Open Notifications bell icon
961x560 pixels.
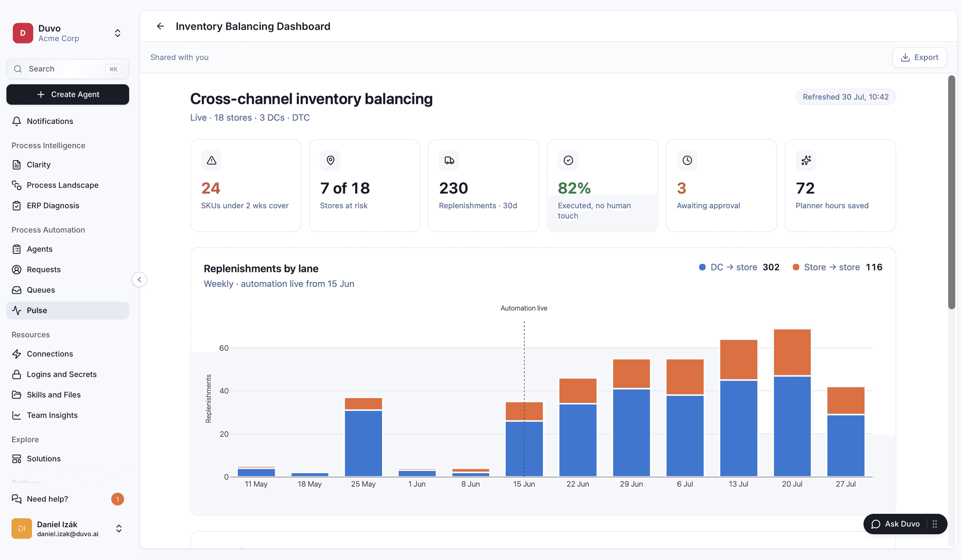point(16,121)
